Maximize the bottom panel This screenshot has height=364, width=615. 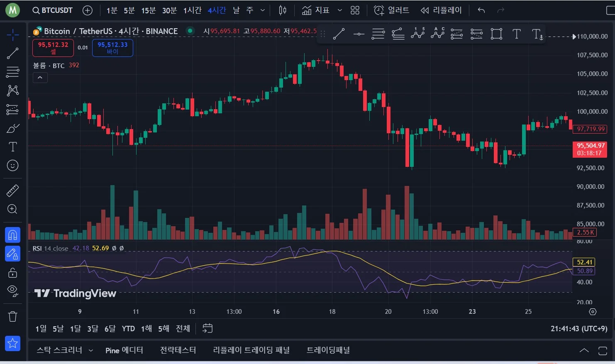(x=603, y=350)
